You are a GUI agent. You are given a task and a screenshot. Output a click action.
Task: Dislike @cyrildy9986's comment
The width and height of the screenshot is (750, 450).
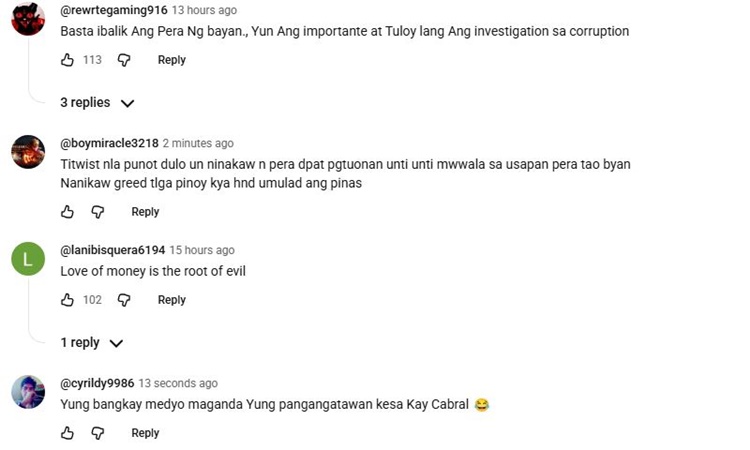coord(98,433)
